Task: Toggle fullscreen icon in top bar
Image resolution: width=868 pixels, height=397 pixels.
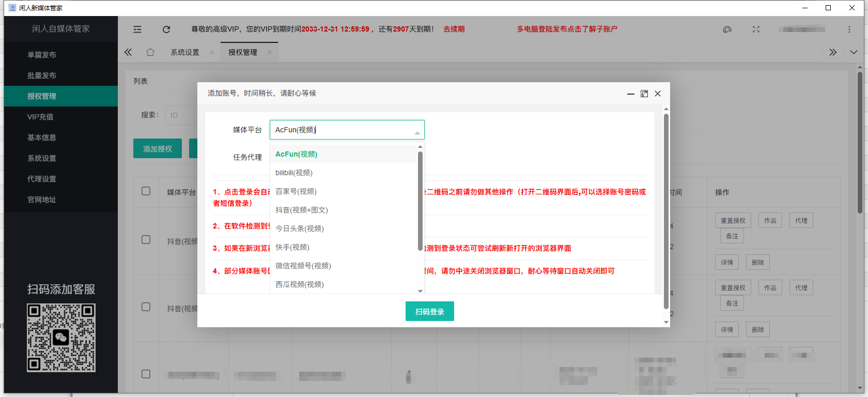Action: [756, 29]
